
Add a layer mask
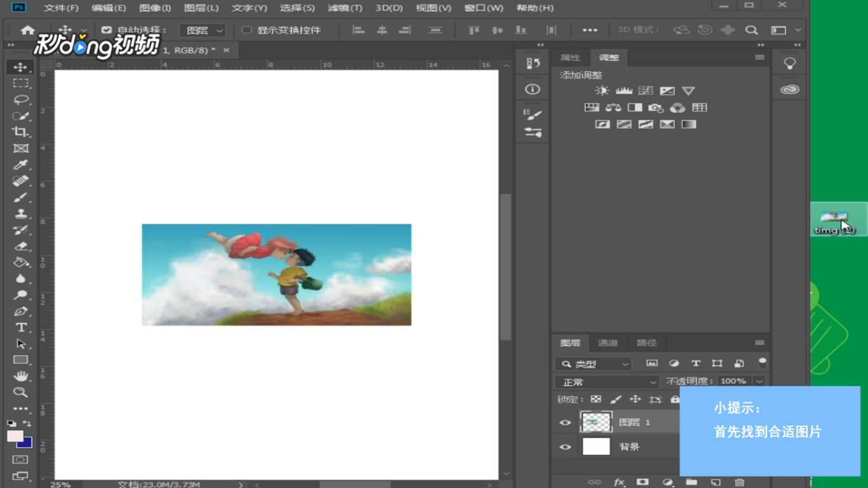(642, 482)
